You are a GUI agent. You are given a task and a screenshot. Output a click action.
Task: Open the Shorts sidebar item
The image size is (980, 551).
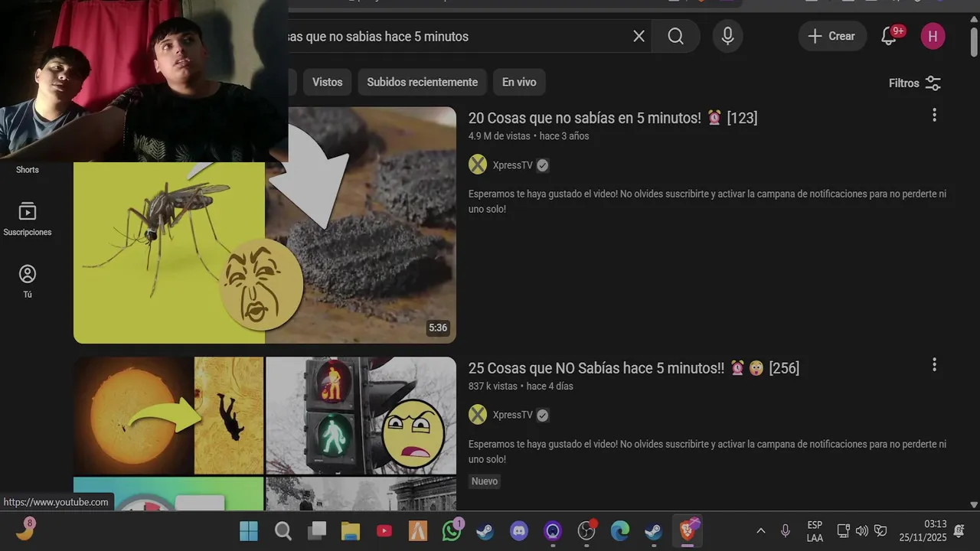[28, 170]
